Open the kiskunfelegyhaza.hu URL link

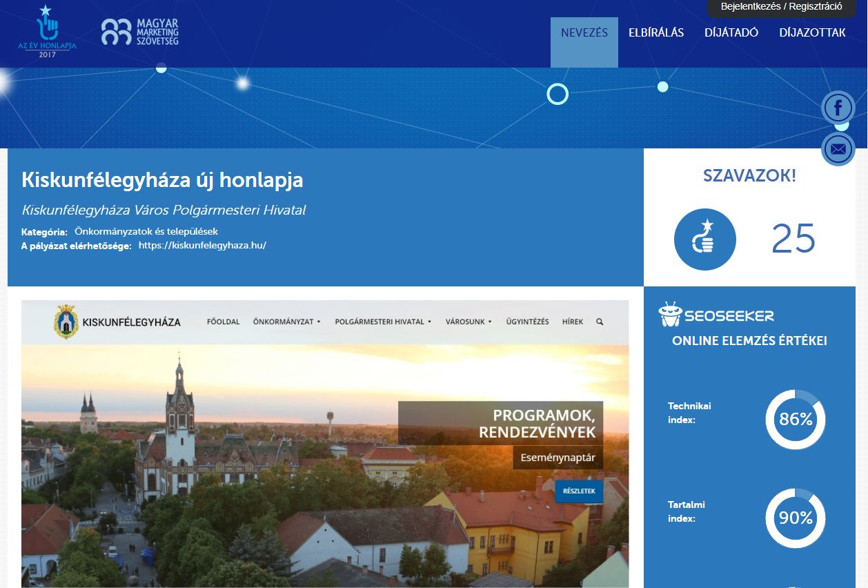(202, 245)
